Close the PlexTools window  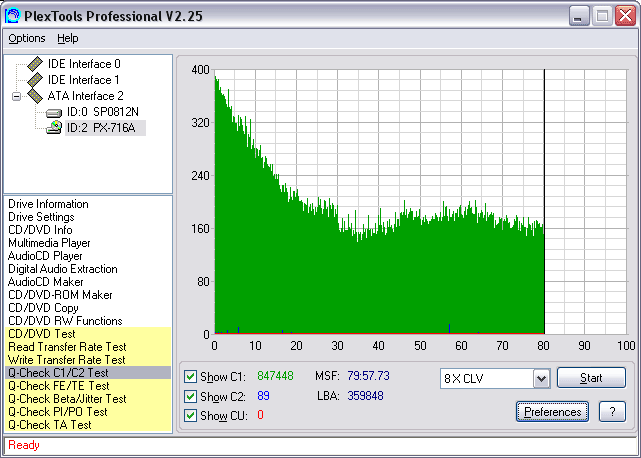[x=625, y=16]
